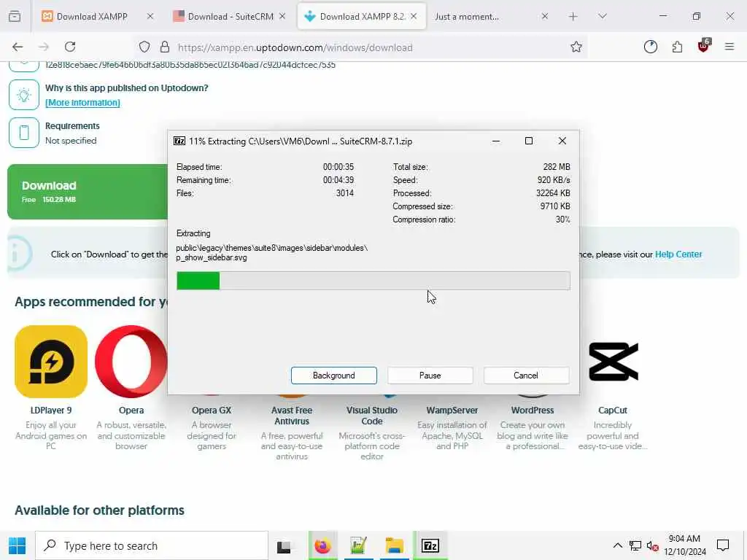Click the green extraction progress bar
This screenshot has width=747, height=560.
point(373,281)
